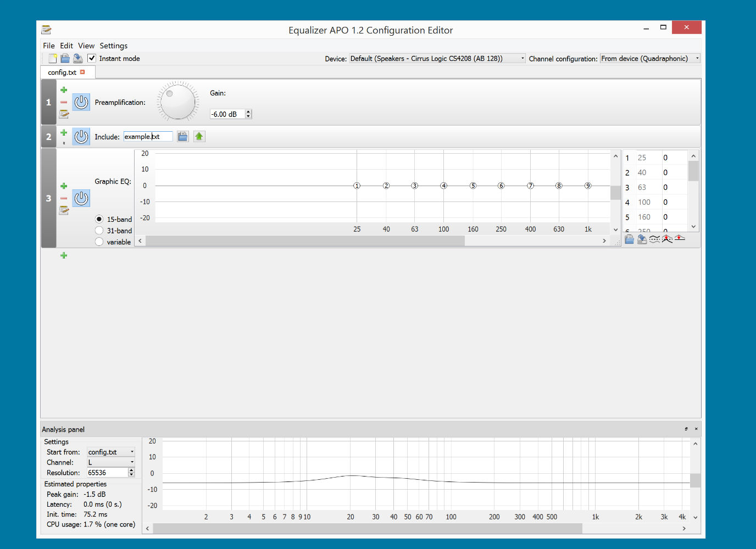Increase the Resolution value with up arrow
This screenshot has width=756, height=549.
point(131,470)
